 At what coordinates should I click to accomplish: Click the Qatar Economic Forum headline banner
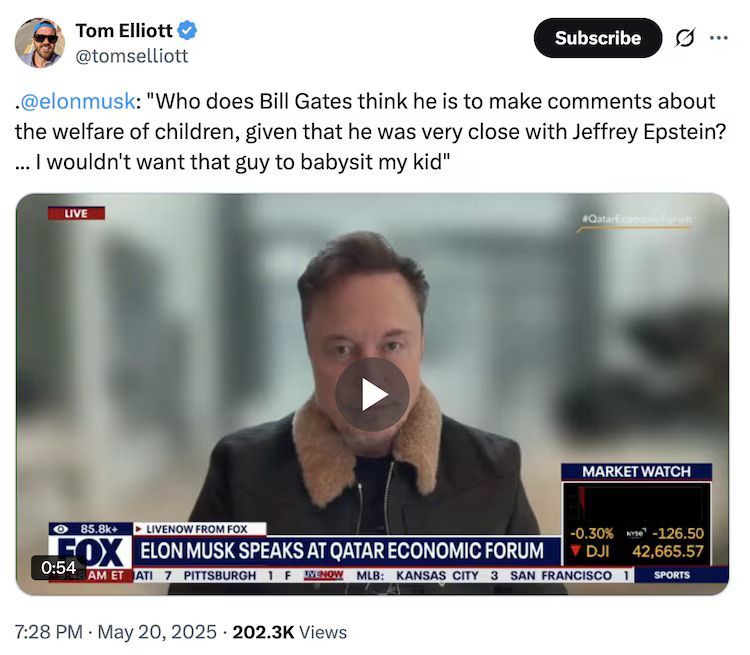coord(342,550)
